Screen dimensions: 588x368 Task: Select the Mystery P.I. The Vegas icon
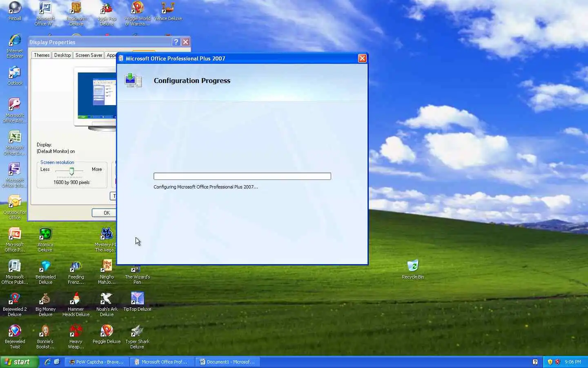(x=106, y=240)
